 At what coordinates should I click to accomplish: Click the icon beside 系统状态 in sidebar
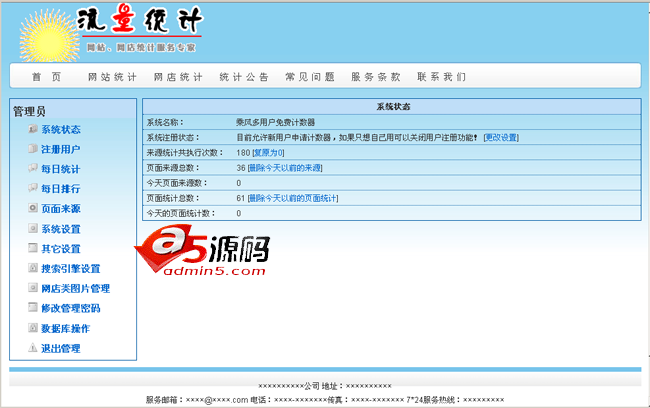point(33,129)
